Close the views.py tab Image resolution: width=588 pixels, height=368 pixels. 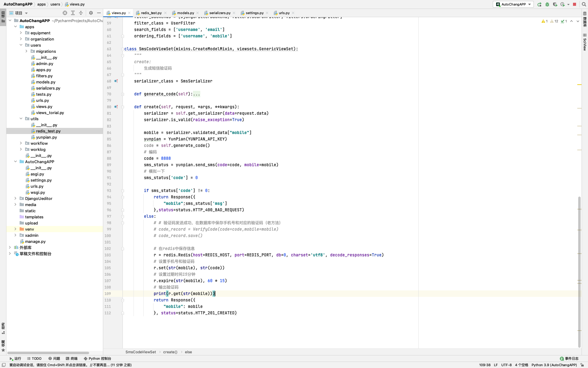[129, 13]
